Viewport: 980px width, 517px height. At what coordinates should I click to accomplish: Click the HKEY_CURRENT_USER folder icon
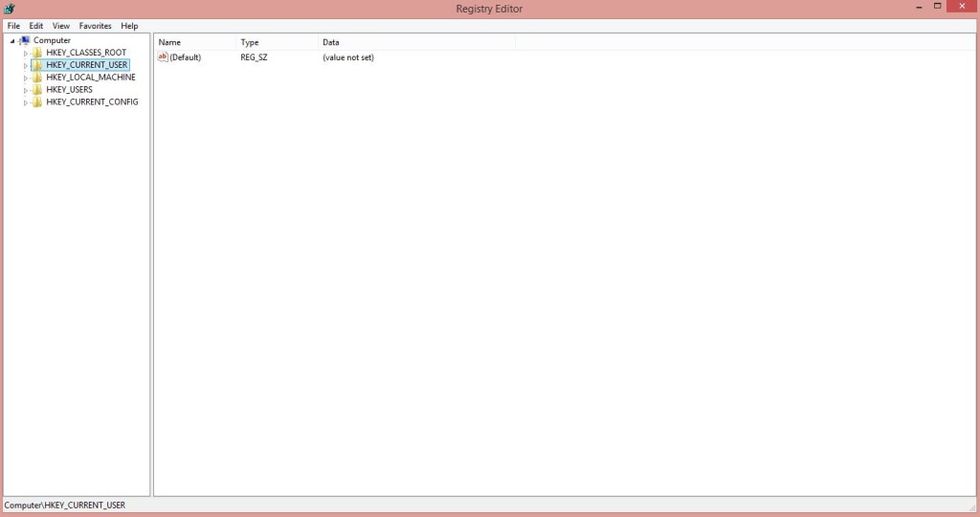click(x=37, y=65)
